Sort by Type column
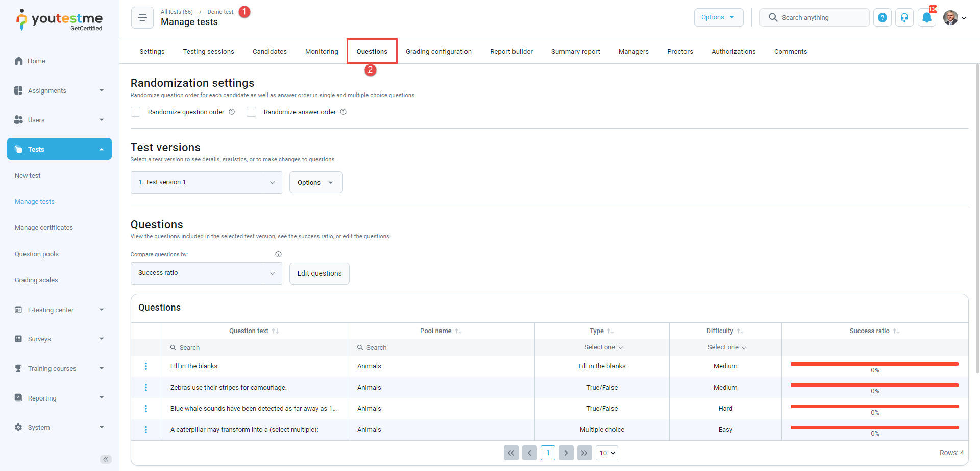Screen dimensions: 980x471 point(610,331)
